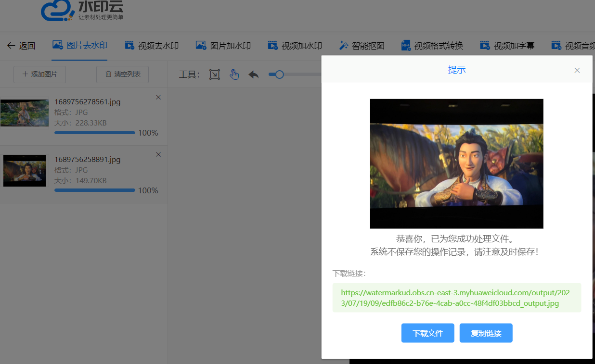Screen dimensions: 595x364
Task: Click the undo arrow icon
Action: pos(254,75)
